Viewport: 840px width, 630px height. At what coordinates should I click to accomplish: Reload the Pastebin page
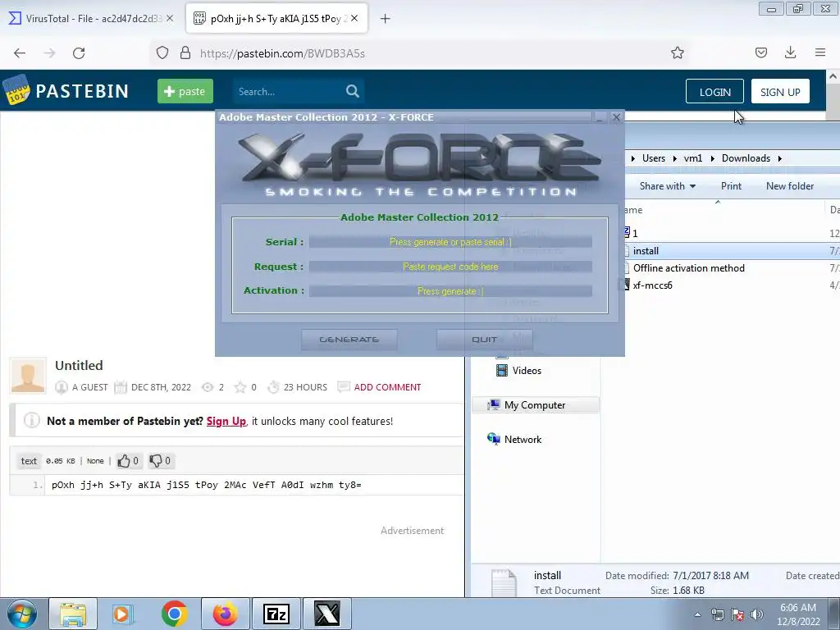79,53
